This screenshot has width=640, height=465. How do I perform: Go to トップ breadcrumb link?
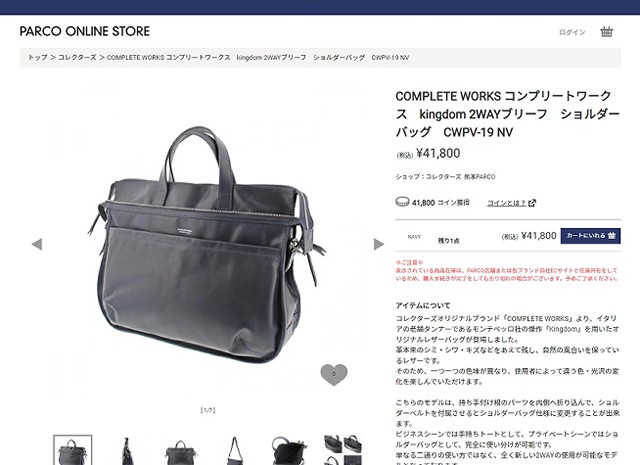click(x=38, y=58)
